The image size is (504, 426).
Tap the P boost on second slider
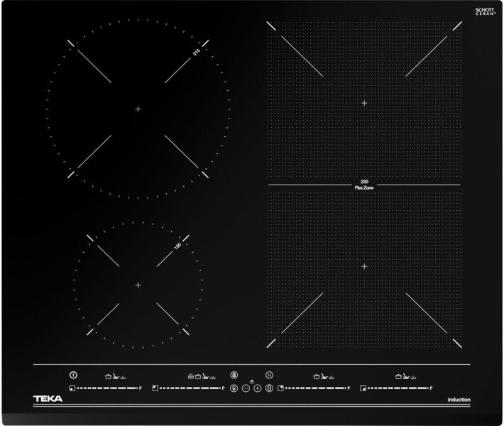pyautogui.click(x=223, y=388)
